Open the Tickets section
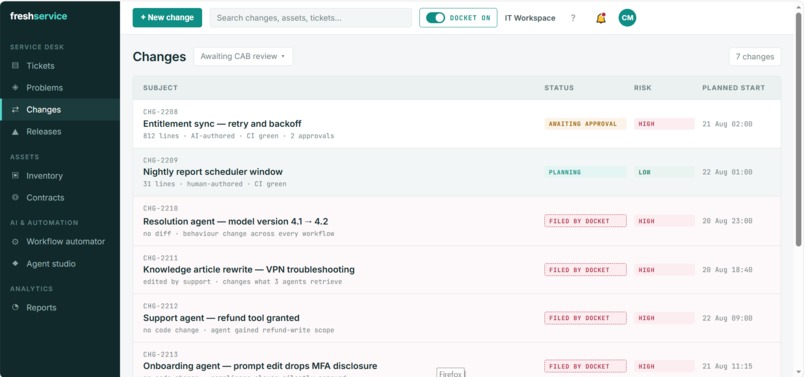The width and height of the screenshot is (806, 377). click(40, 66)
